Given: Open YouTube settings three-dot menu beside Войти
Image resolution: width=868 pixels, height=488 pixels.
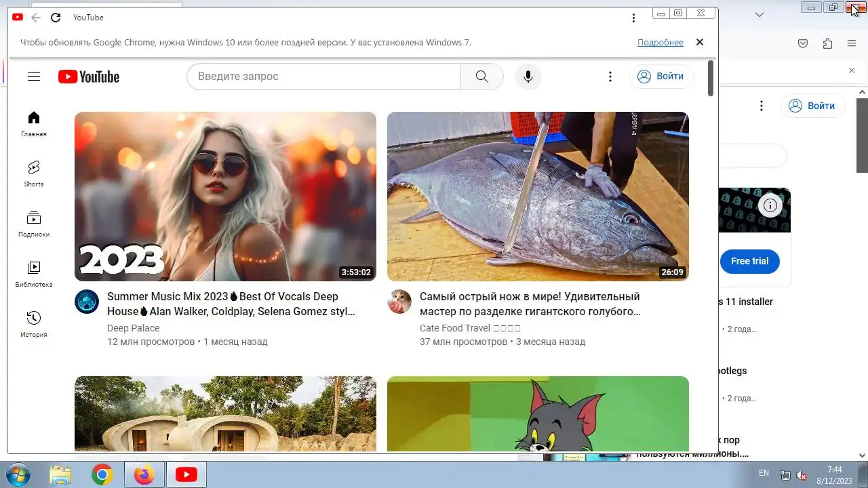Looking at the screenshot, I should click(x=610, y=77).
